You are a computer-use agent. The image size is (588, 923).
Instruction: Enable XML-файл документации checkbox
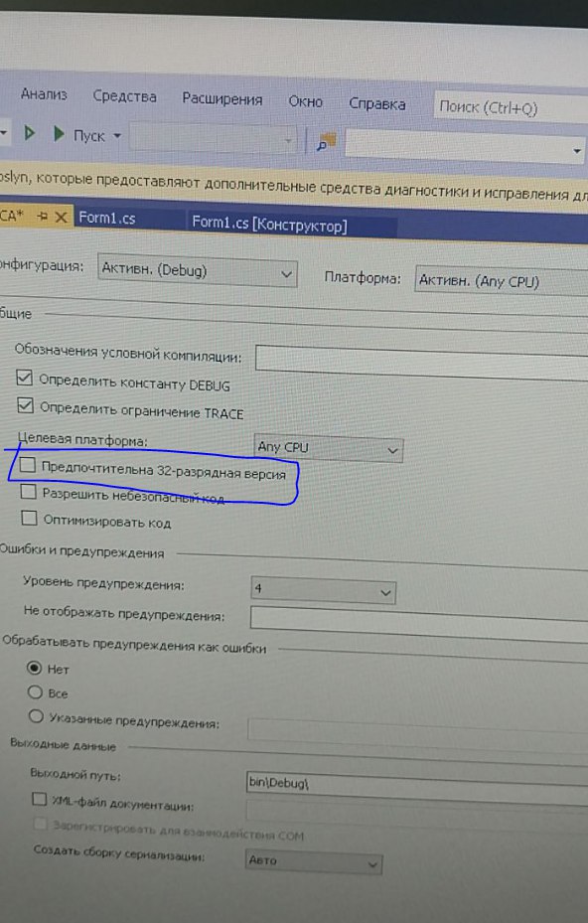(x=39, y=799)
